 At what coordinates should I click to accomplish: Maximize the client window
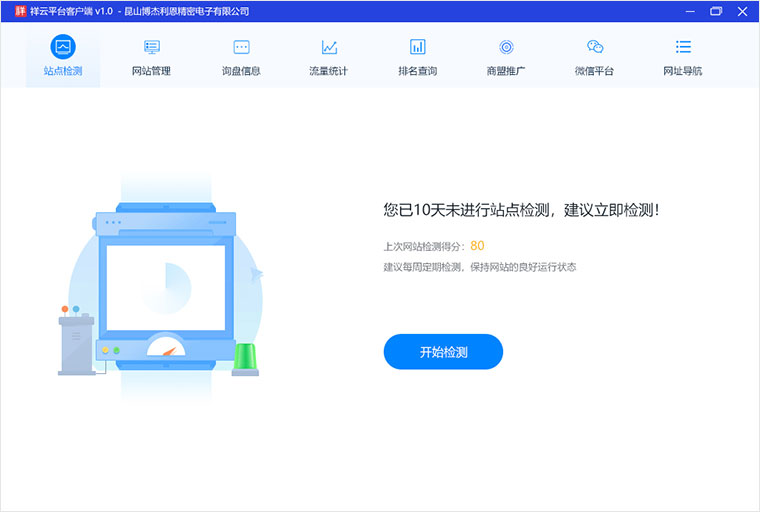716,11
